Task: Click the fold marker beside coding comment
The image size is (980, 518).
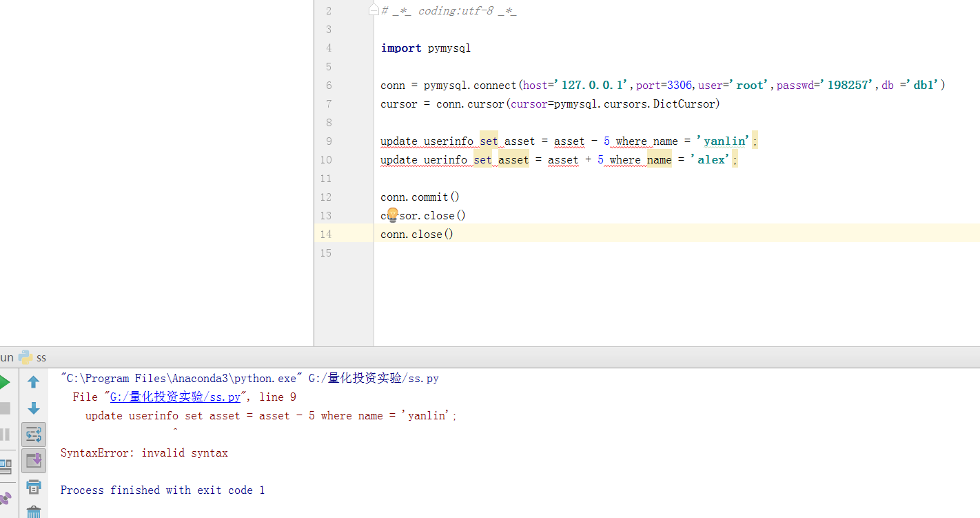Action: click(374, 11)
